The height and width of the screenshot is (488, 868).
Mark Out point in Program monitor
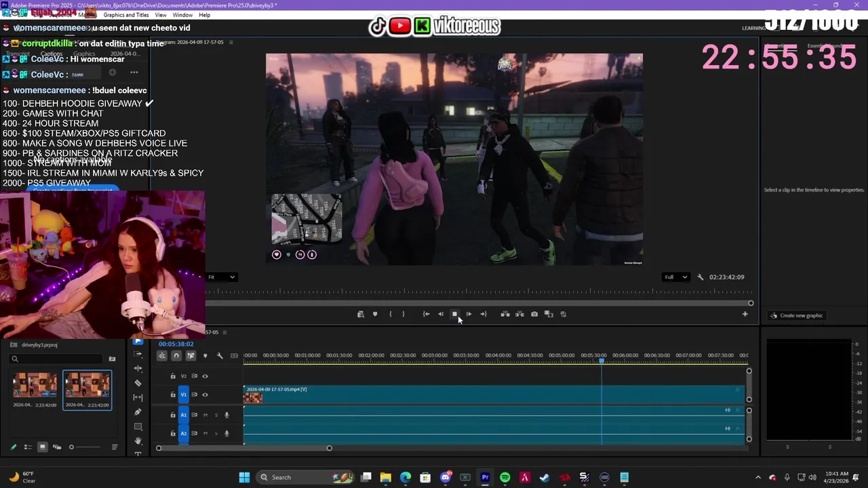pyautogui.click(x=403, y=314)
